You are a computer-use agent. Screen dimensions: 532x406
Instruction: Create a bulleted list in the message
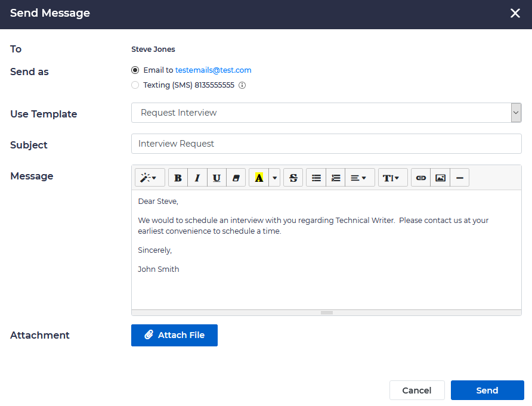click(316, 177)
